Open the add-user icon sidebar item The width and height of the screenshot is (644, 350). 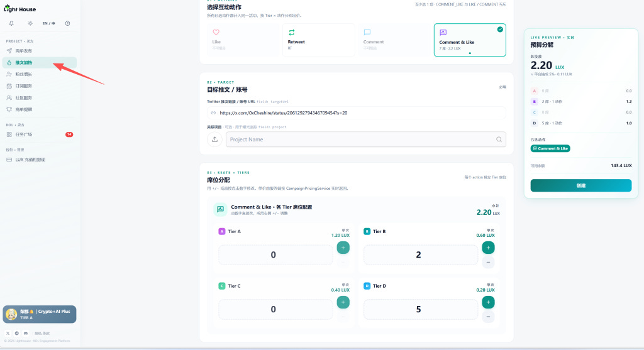click(x=40, y=74)
